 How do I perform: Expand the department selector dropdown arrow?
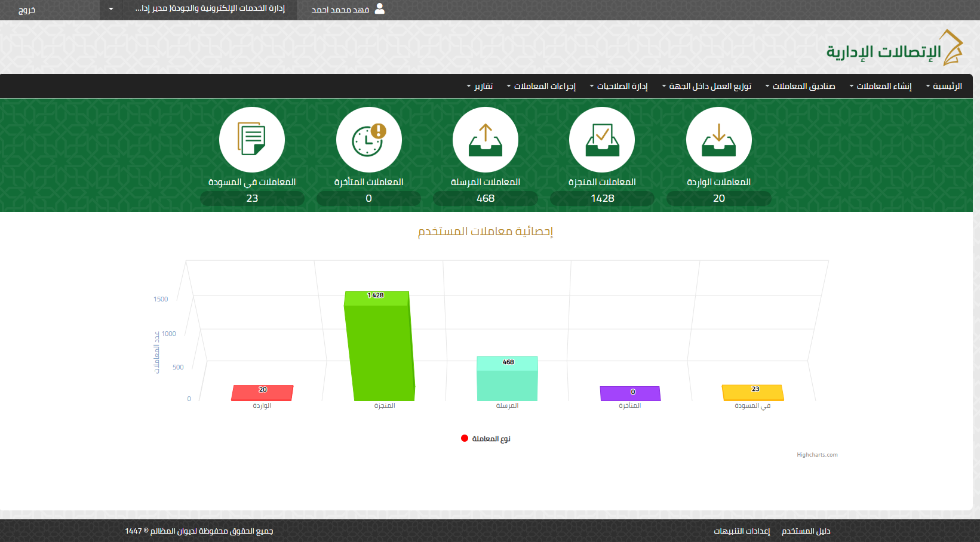(111, 10)
